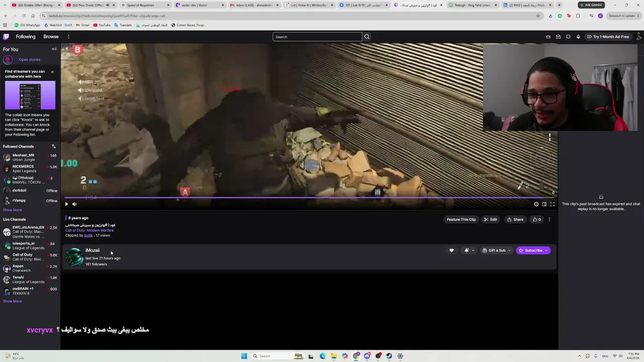The image size is (644, 362).
Task: Click the Feature This Clip button
Action: 461,220
